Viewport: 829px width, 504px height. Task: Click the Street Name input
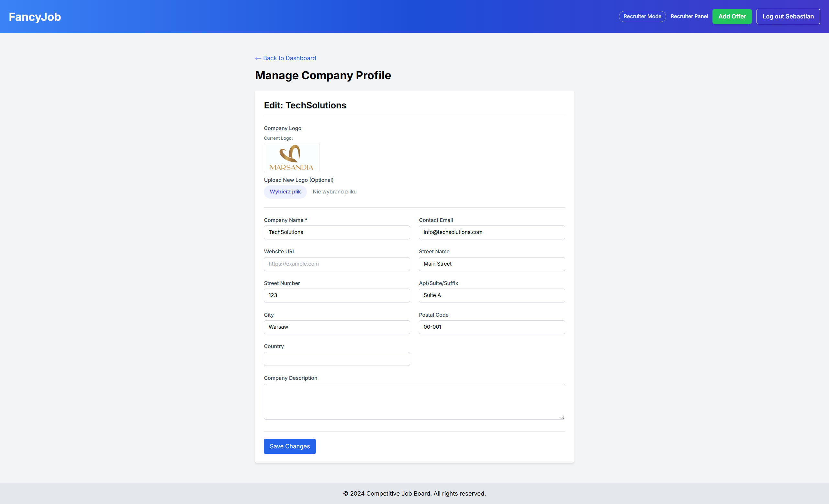491,264
